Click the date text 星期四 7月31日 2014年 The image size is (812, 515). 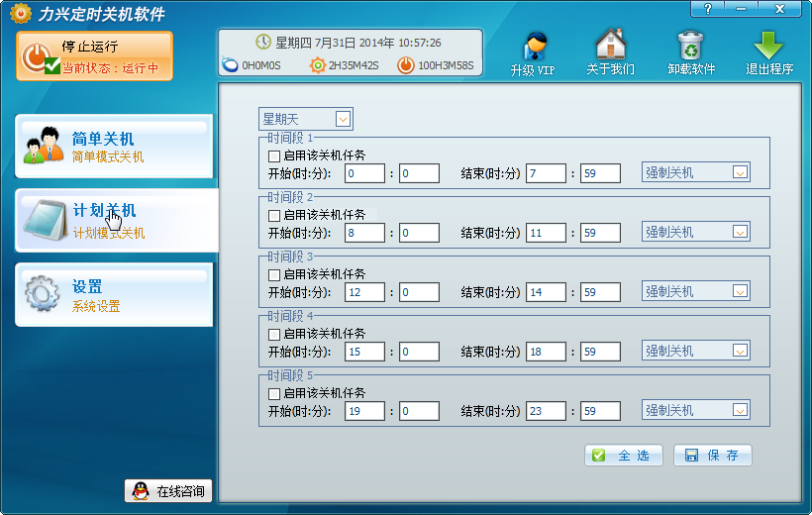[335, 43]
